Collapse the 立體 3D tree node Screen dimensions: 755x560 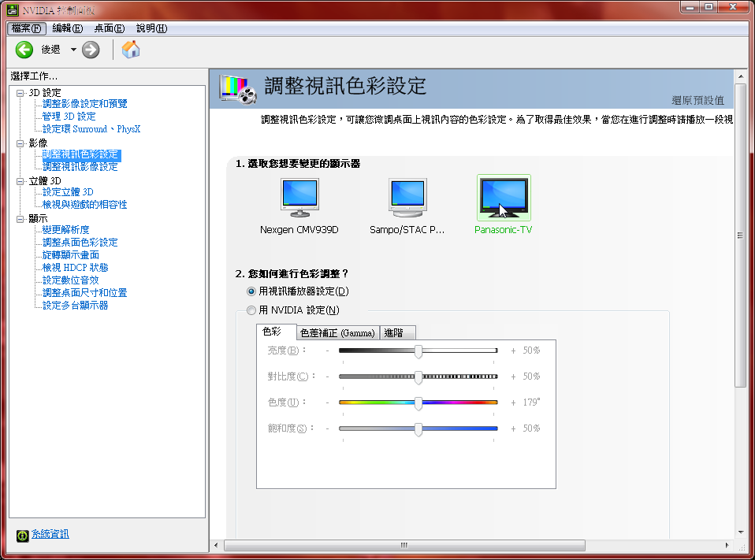pyautogui.click(x=20, y=181)
